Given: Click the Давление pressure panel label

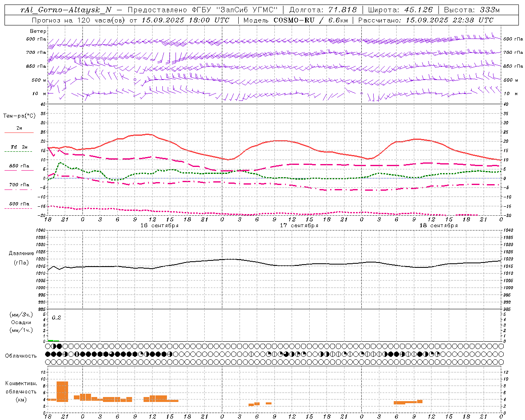Looking at the screenshot, I should click(21, 253).
